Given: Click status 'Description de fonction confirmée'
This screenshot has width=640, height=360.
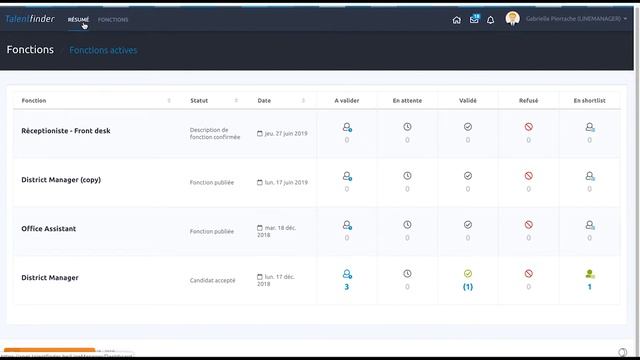Looking at the screenshot, I should [215, 133].
